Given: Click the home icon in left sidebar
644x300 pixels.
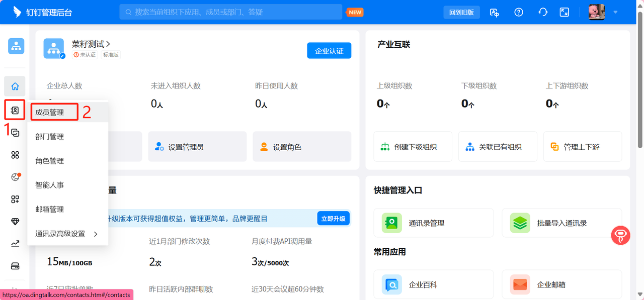Looking at the screenshot, I should click(x=15, y=86).
